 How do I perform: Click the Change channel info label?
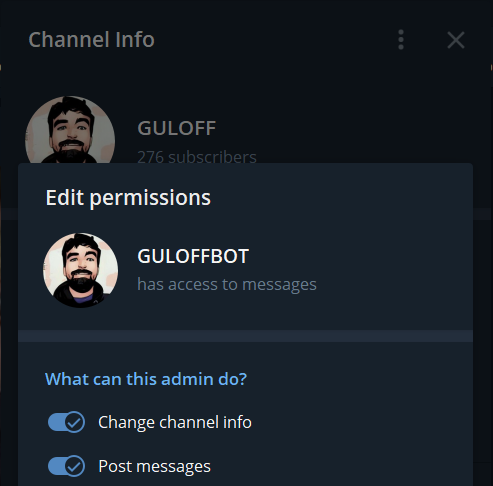click(x=175, y=422)
